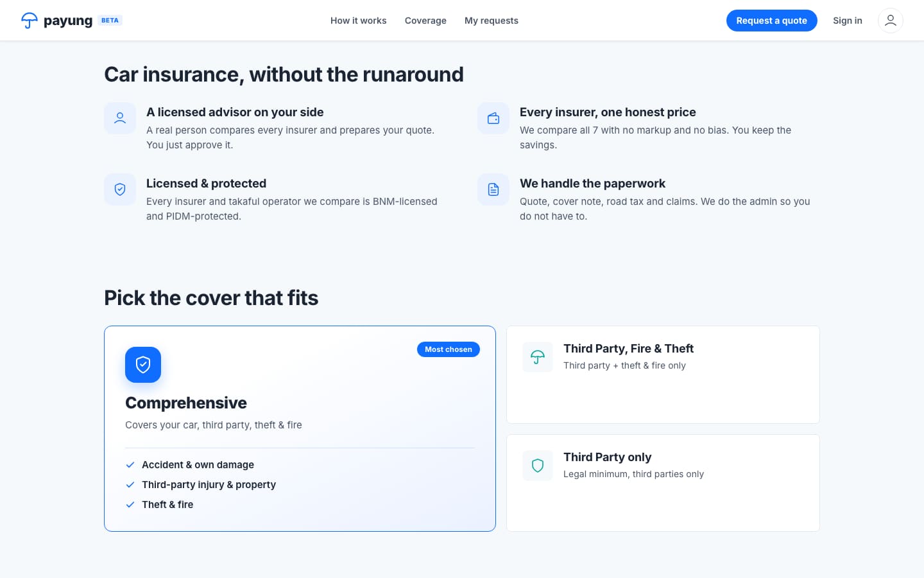The image size is (924, 578).
Task: Go to Coverage in the navigation
Action: [x=425, y=21]
